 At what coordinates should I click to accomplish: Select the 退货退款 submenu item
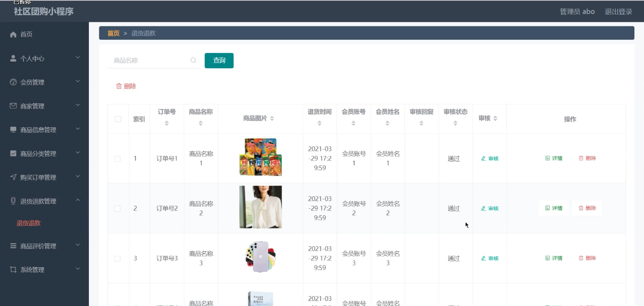[29, 223]
